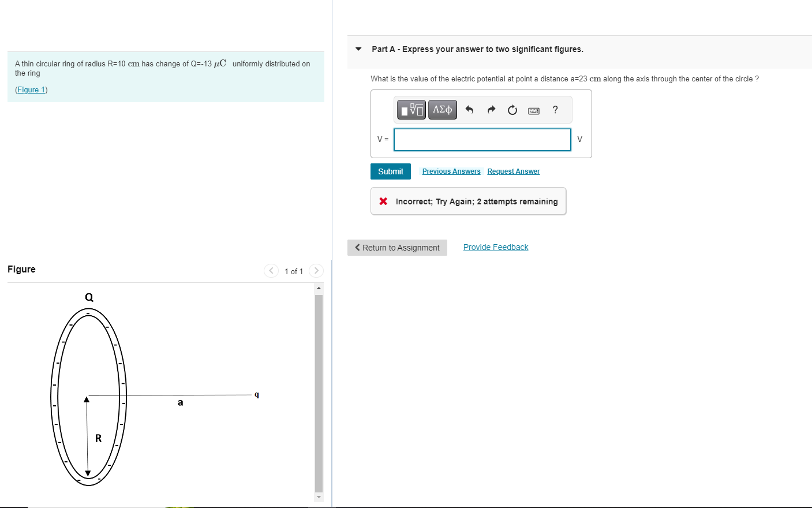Click Previous Answers link
This screenshot has height=508, width=812.
pyautogui.click(x=451, y=171)
